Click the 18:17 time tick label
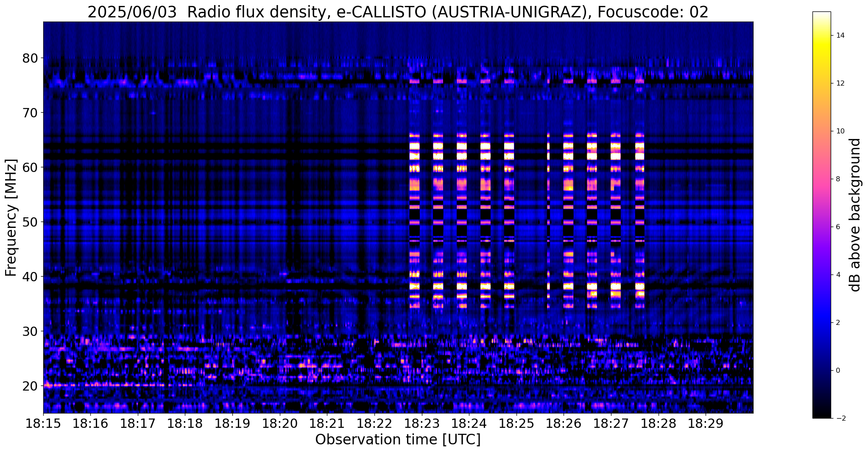 click(137, 424)
